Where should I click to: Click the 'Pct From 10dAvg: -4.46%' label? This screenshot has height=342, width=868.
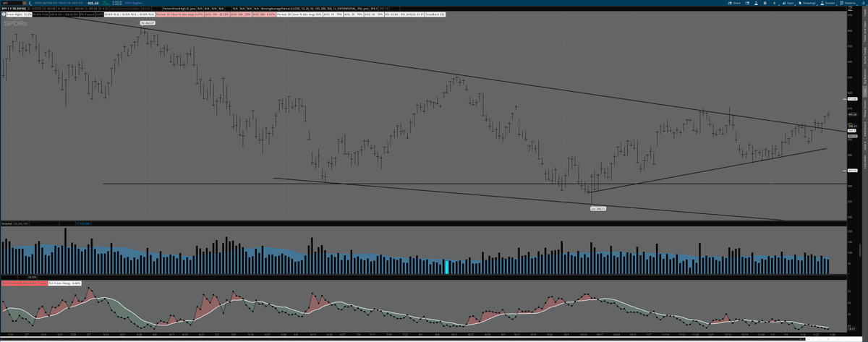click(x=65, y=283)
